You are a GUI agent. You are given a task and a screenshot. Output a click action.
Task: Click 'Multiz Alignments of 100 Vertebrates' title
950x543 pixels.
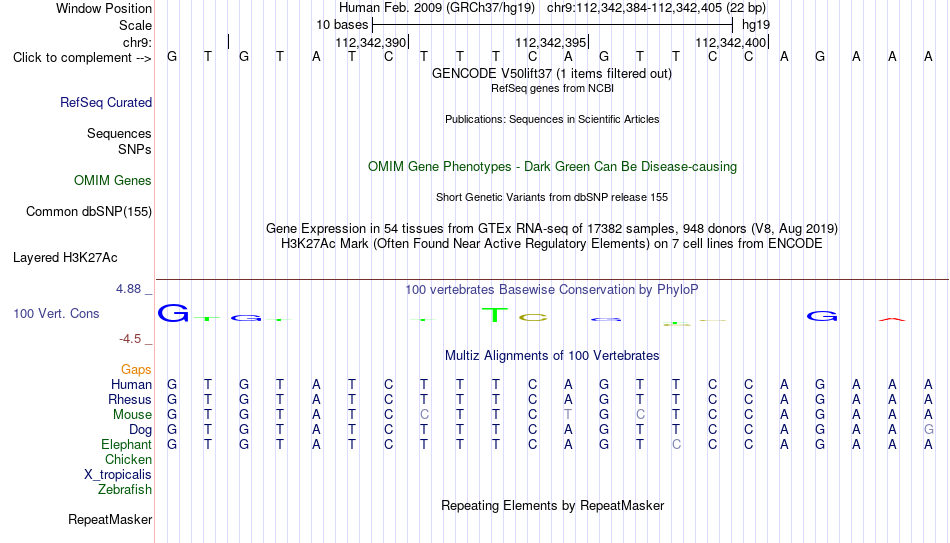(552, 356)
